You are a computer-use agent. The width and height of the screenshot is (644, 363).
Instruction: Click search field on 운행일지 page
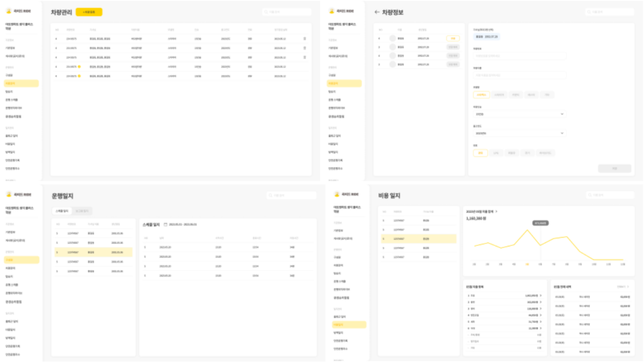(x=291, y=195)
